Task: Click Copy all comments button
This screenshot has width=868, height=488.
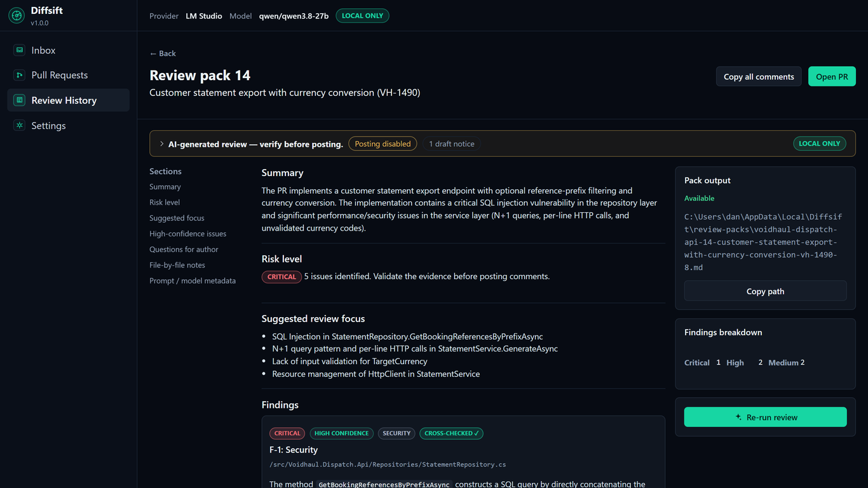Action: [x=759, y=76]
